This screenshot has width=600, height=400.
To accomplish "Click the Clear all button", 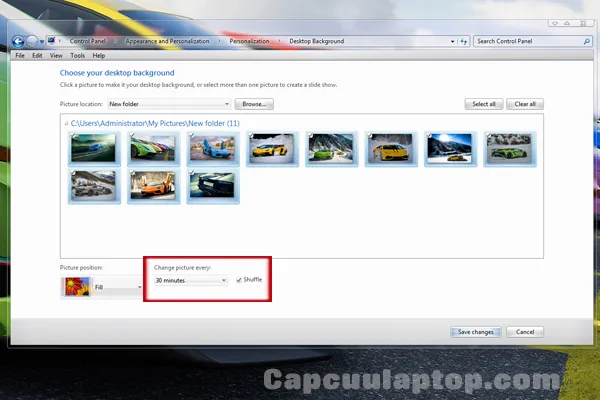I will click(x=525, y=104).
